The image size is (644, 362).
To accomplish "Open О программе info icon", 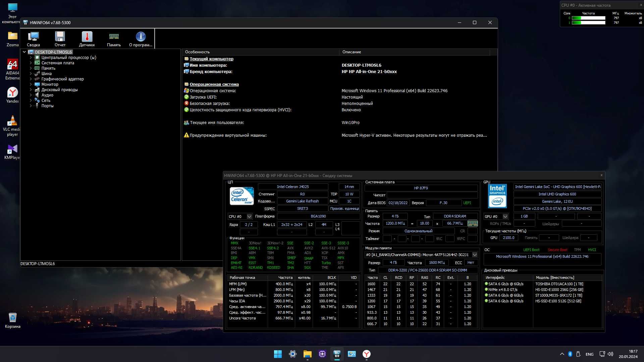I will (141, 39).
